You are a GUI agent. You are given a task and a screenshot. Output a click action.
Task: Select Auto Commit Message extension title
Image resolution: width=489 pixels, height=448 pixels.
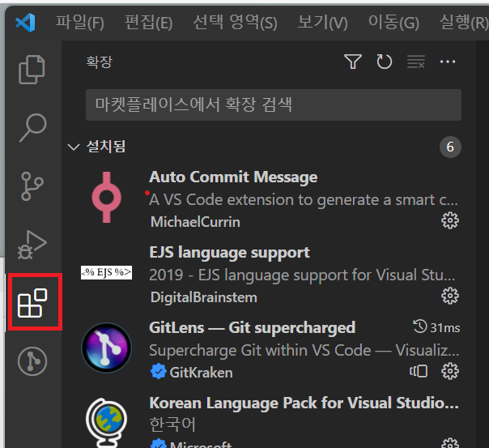point(233,177)
